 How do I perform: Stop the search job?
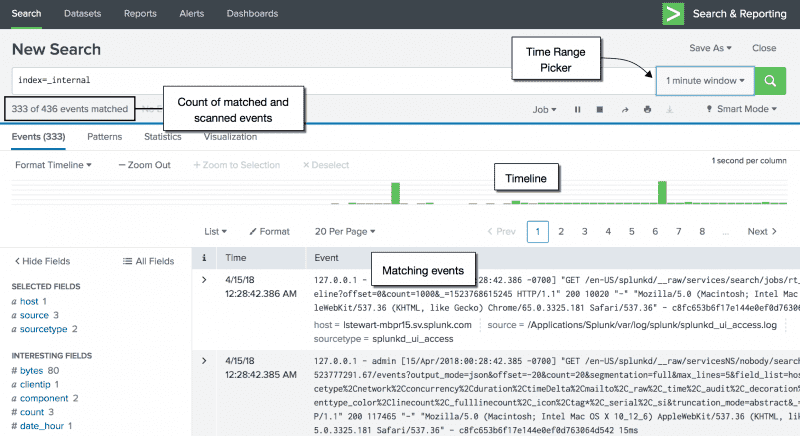(x=600, y=110)
